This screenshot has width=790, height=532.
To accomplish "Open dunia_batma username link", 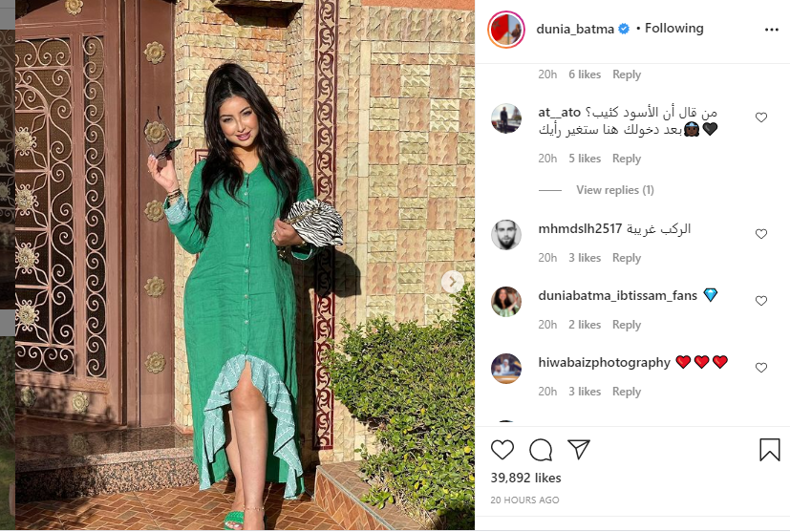I will pyautogui.click(x=575, y=30).
